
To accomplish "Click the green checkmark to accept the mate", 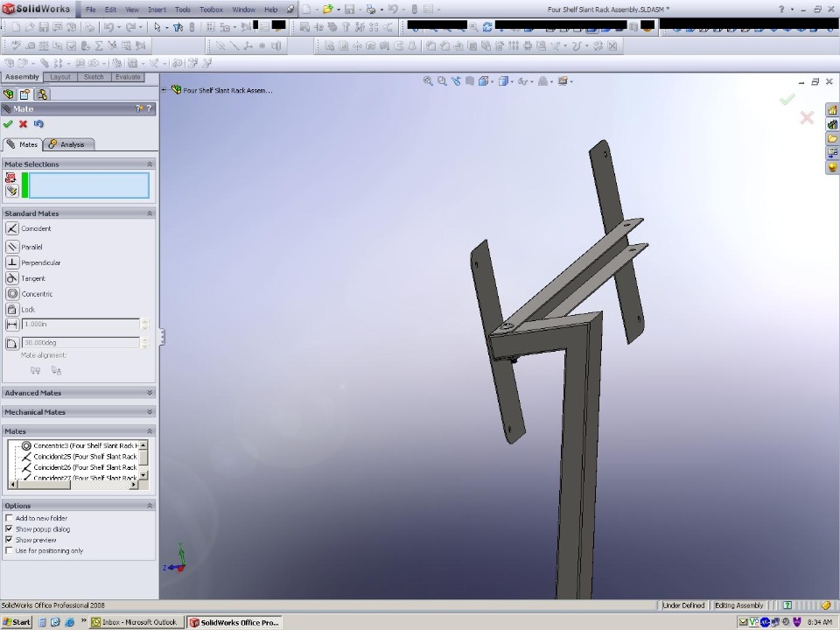I will click(x=8, y=124).
